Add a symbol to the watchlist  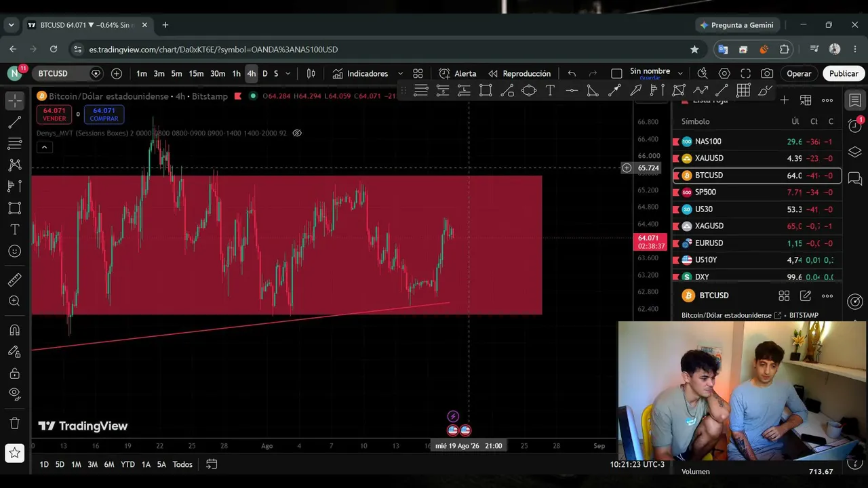tap(784, 100)
